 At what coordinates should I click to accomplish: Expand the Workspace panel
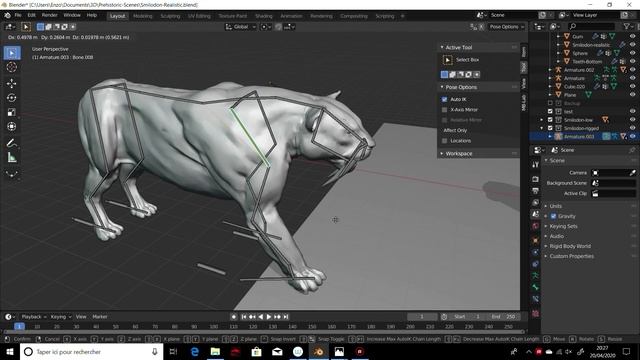pos(442,154)
